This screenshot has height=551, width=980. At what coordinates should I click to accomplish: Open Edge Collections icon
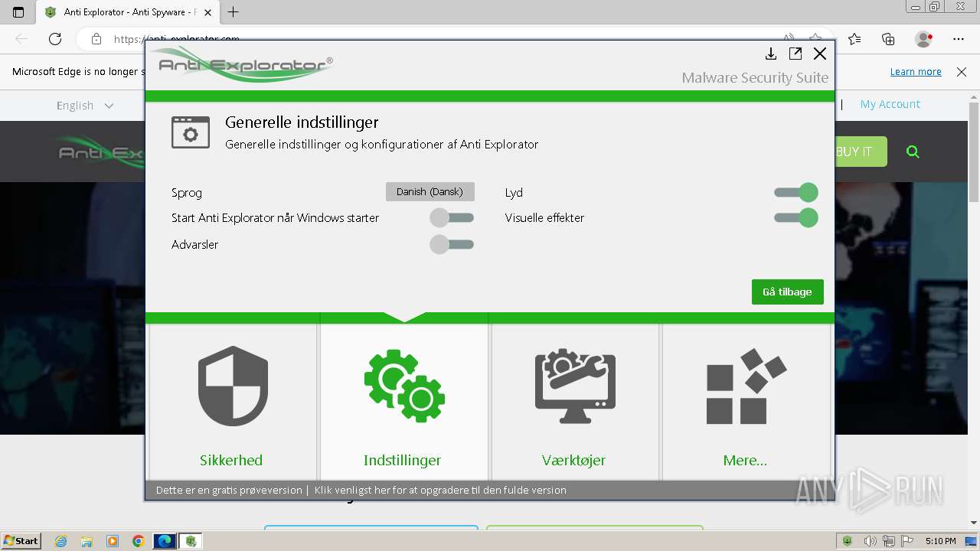pyautogui.click(x=888, y=39)
